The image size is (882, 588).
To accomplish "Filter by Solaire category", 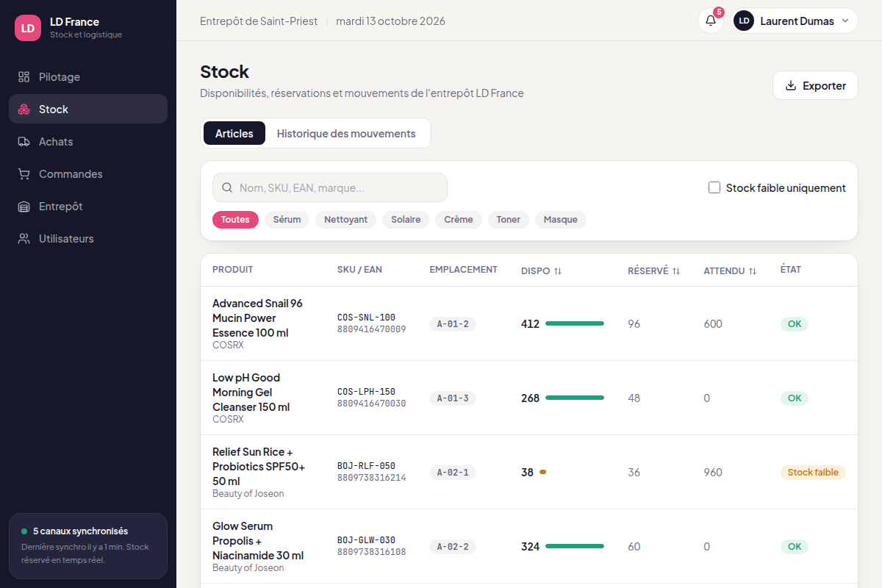I will (406, 220).
